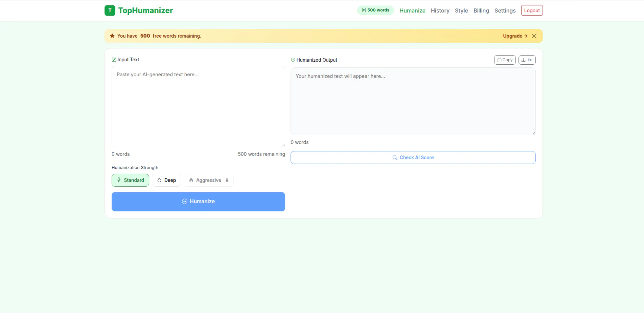Viewport: 644px width, 313px height.
Task: Click the star icon in the banner
Action: [x=112, y=36]
